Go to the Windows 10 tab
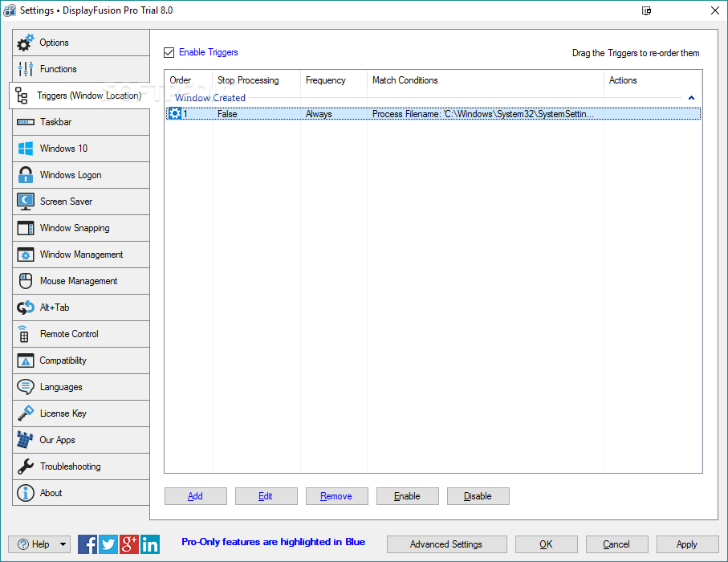 [81, 149]
